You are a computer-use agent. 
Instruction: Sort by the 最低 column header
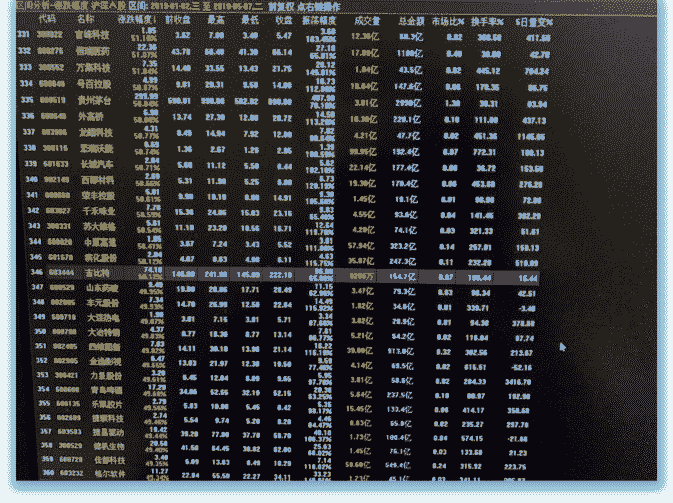coord(250,20)
